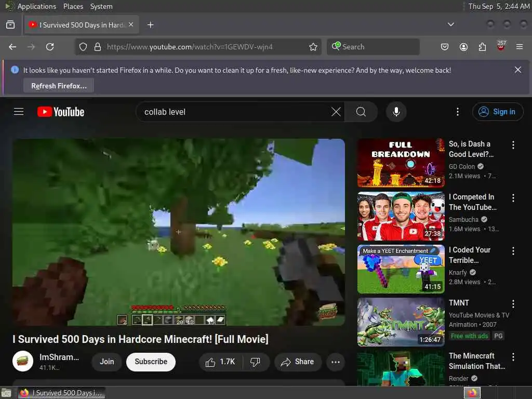Screen dimensions: 532x399
Task: Like the video with thumbs up
Action: [220, 362]
